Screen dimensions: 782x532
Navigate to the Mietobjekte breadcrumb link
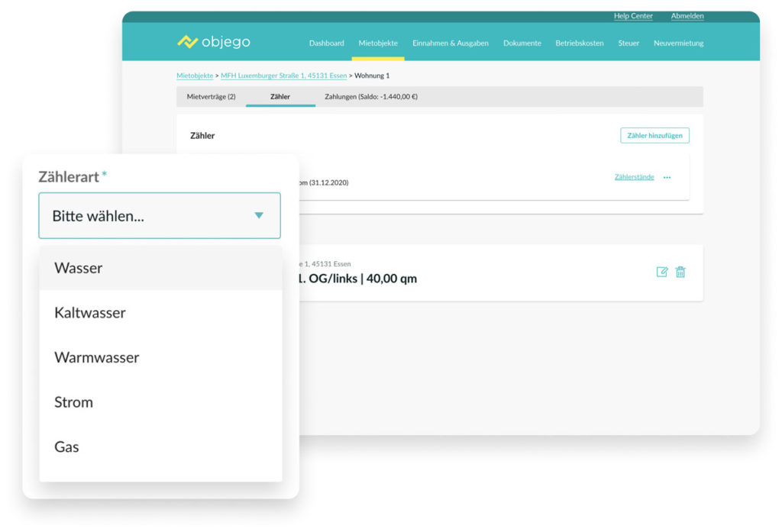point(195,76)
